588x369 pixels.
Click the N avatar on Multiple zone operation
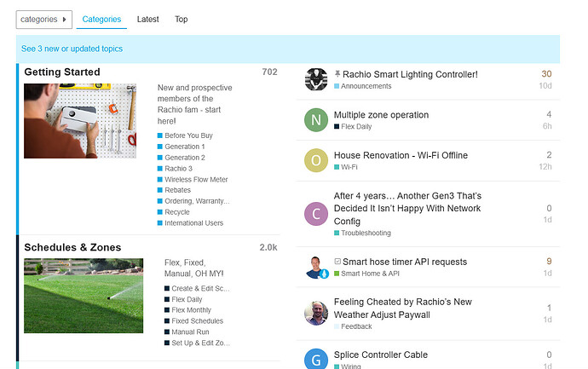[316, 120]
